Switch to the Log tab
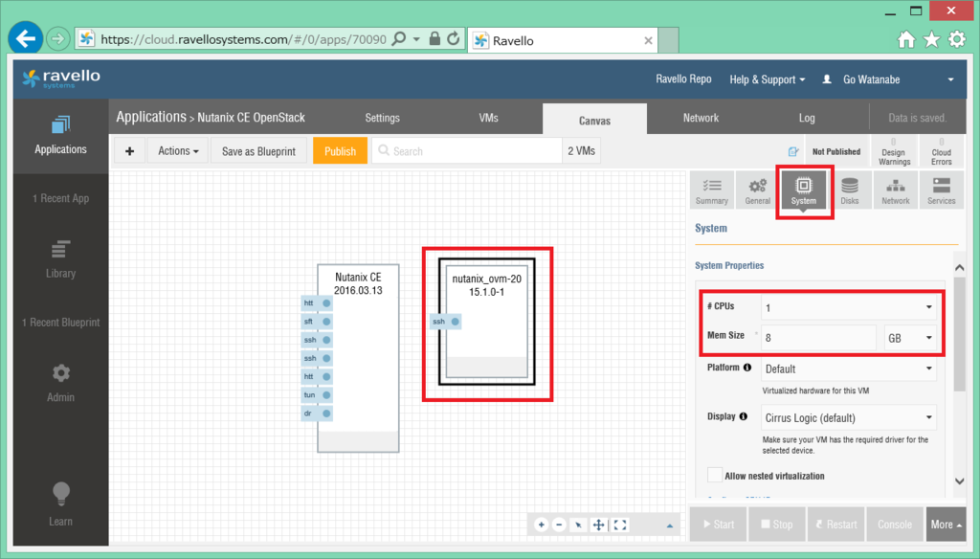Screen dimensions: 980x559 tap(806, 118)
